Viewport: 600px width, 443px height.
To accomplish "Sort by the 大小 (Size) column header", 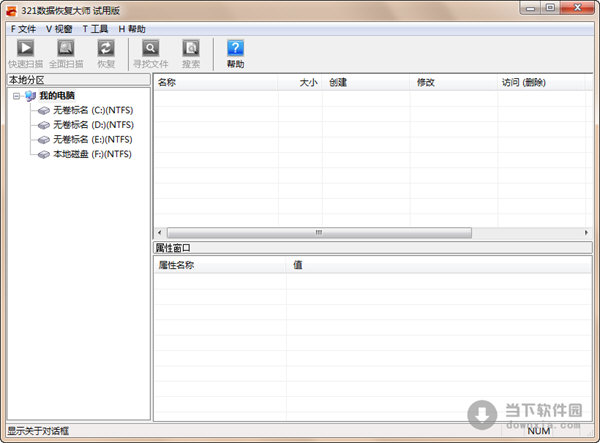I will pos(300,83).
